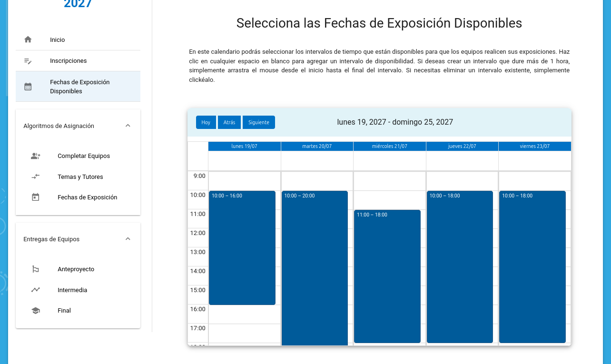Viewport: 611px width, 364px height.
Task: Open the Inscripciones menu item
Action: (x=69, y=61)
